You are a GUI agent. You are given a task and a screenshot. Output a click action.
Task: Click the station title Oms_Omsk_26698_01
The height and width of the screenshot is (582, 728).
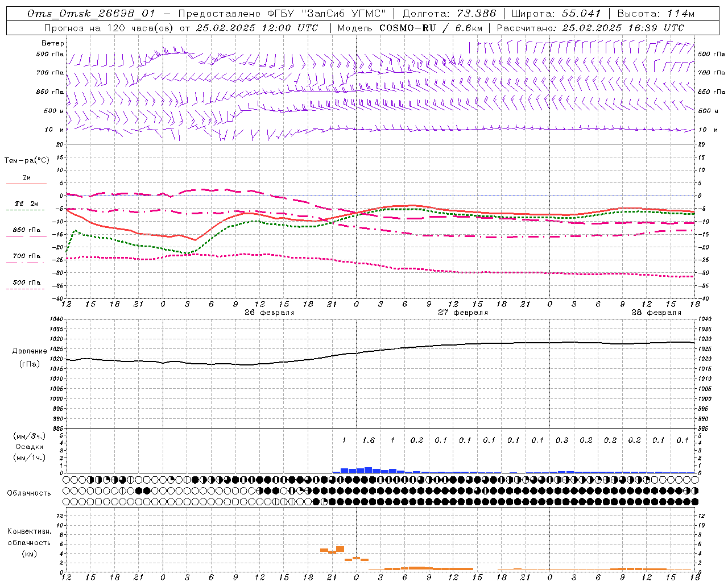[91, 14]
